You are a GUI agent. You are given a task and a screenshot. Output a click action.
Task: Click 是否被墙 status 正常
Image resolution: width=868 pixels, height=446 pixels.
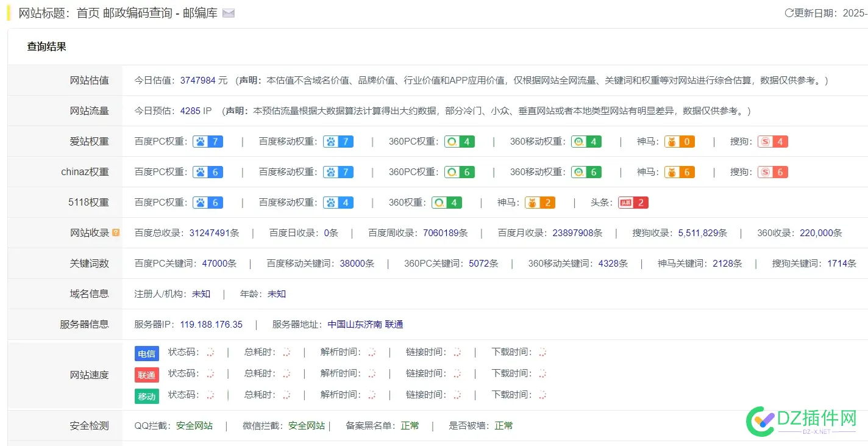503,425
